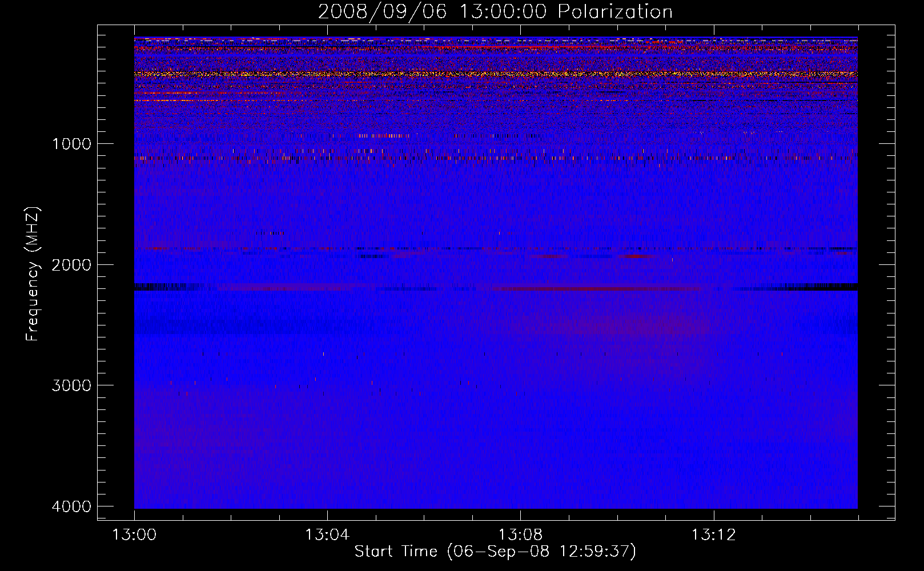Click the 3000 frequency tick label
Image resolution: width=924 pixels, height=571 pixels.
click(x=71, y=385)
